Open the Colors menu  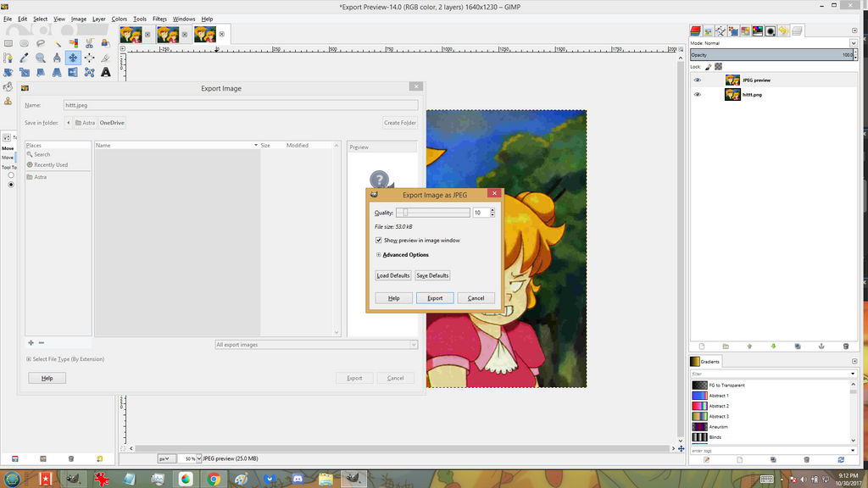(x=120, y=19)
